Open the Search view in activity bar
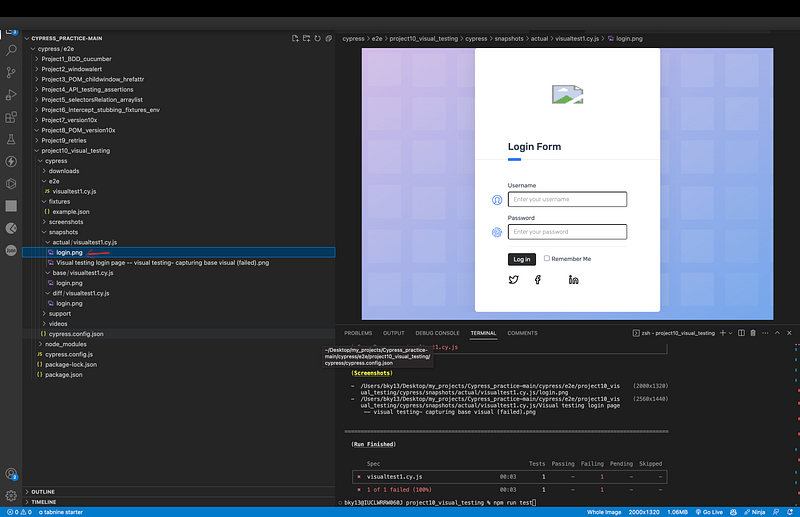This screenshot has width=800, height=517. tap(11, 50)
